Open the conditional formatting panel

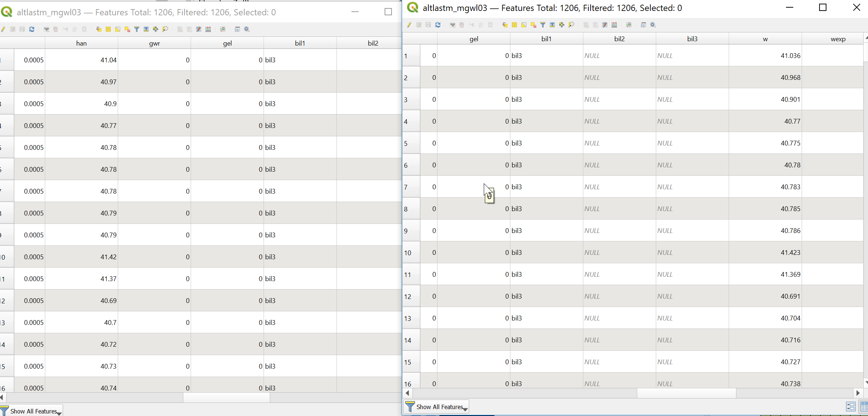click(629, 25)
